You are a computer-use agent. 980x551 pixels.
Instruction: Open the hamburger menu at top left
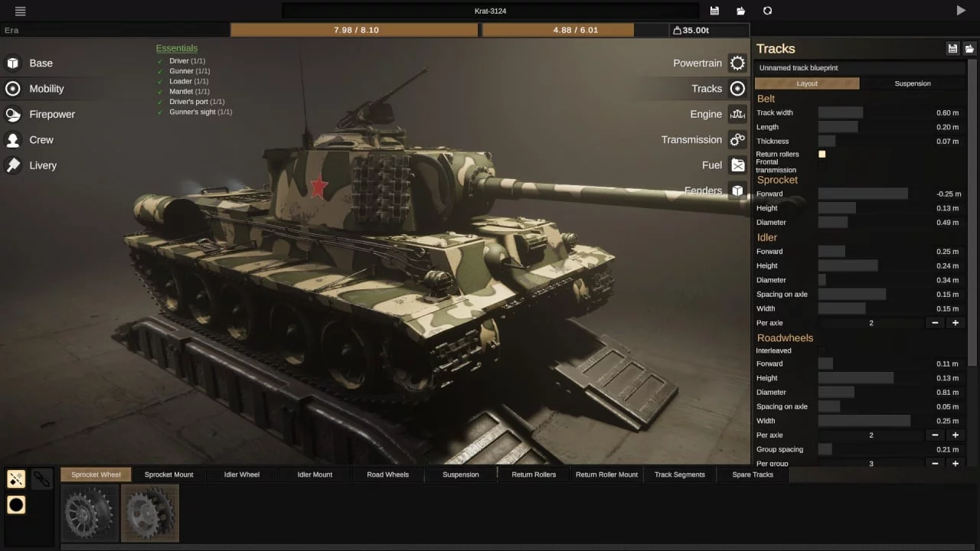[x=20, y=11]
